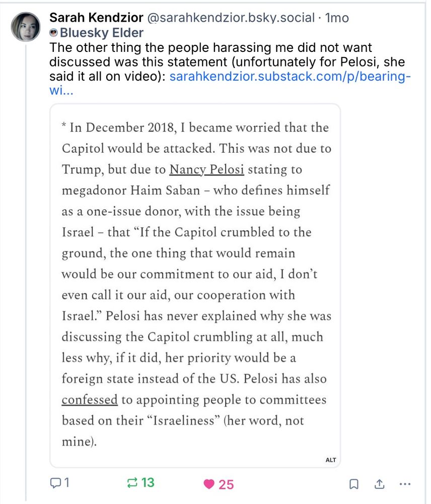Open the three-dot more options menu
The image size is (431, 504).
[x=405, y=484]
